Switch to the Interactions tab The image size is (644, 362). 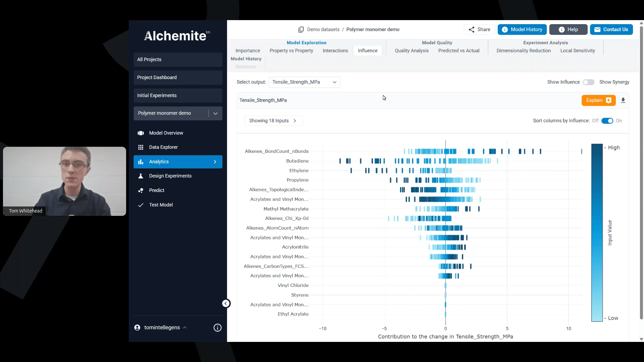click(x=335, y=51)
